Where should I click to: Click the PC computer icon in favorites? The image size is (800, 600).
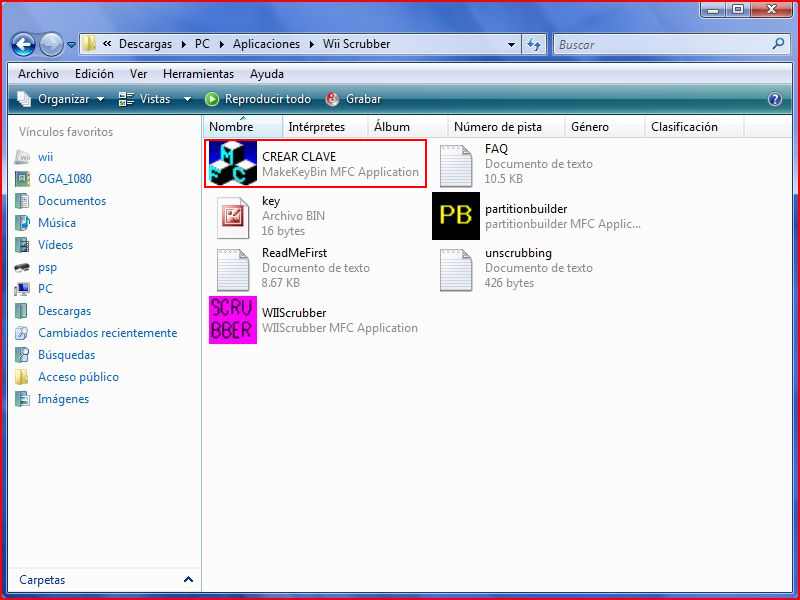pyautogui.click(x=22, y=289)
